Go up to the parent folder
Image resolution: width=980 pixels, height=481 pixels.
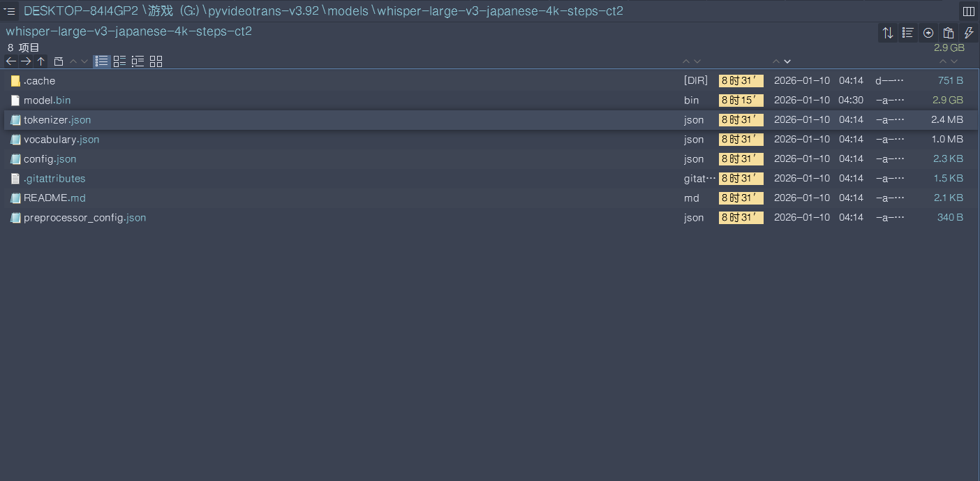click(x=41, y=61)
